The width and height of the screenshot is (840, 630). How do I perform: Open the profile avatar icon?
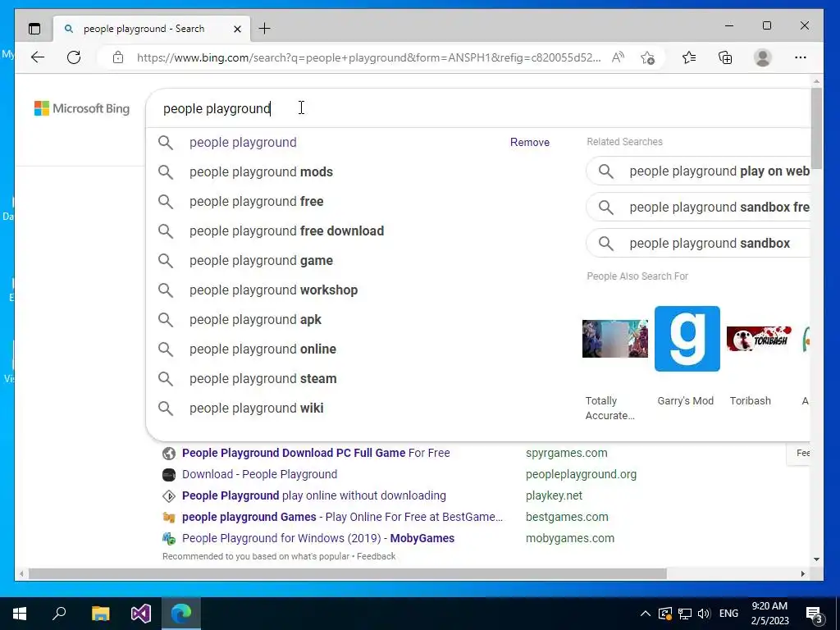(762, 57)
